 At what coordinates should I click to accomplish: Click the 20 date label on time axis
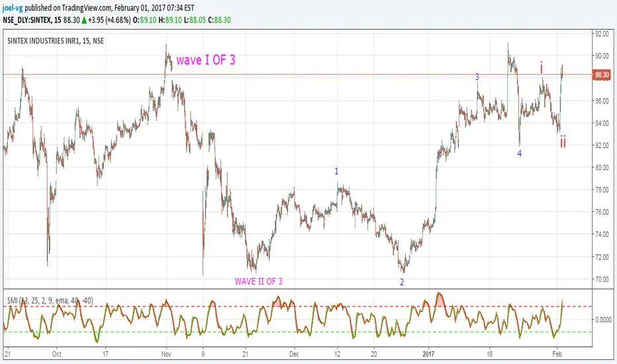point(373,354)
